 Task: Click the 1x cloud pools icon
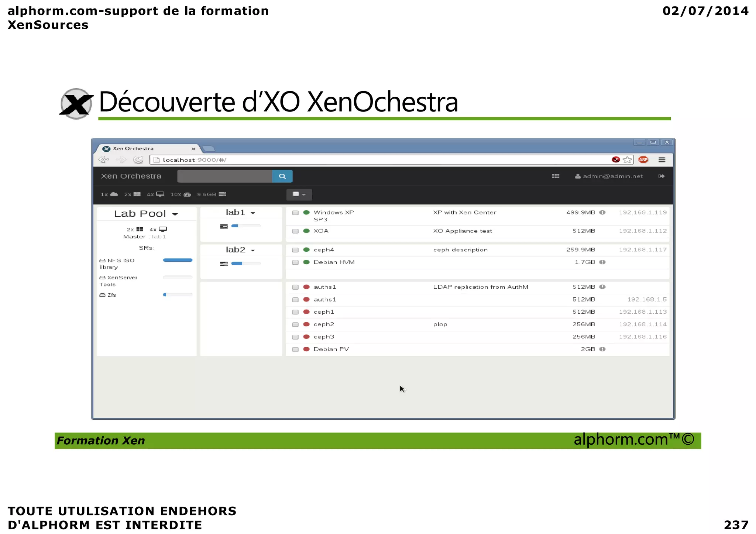point(114,194)
